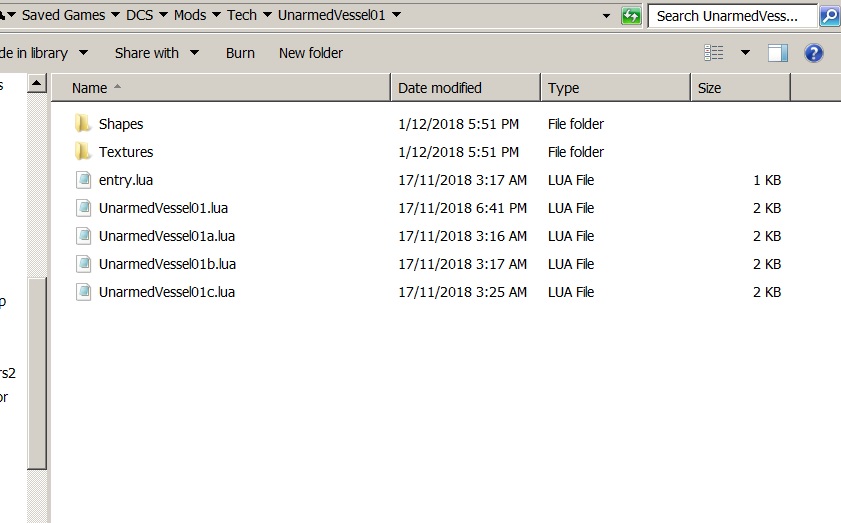Click the LUA File type of UnarmedVessel01c.lua
Image resolution: width=841 pixels, height=523 pixels.
pos(571,292)
